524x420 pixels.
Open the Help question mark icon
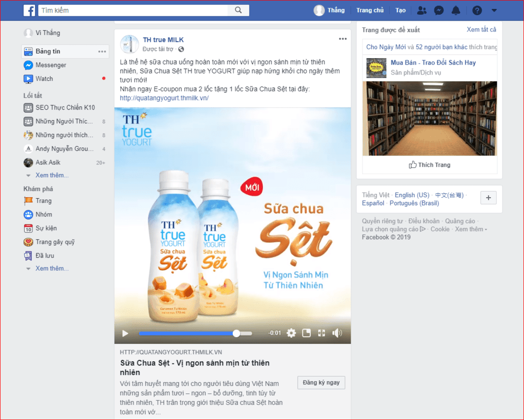coord(477,10)
